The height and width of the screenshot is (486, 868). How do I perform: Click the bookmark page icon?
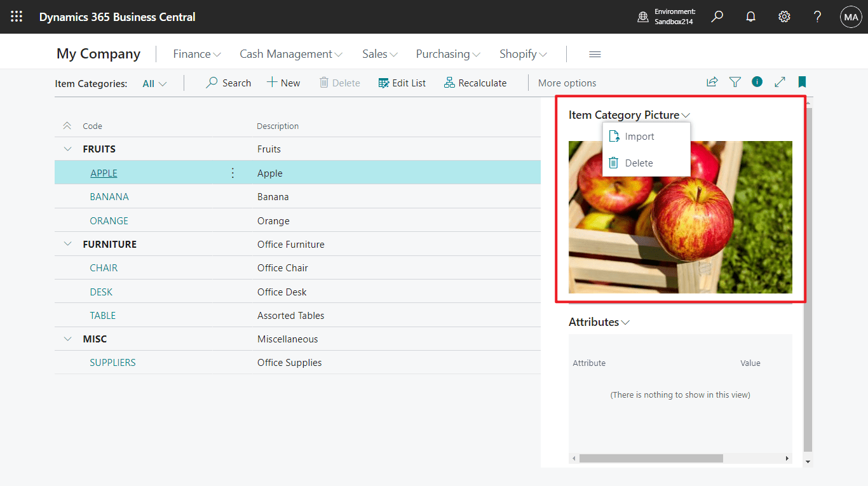801,82
